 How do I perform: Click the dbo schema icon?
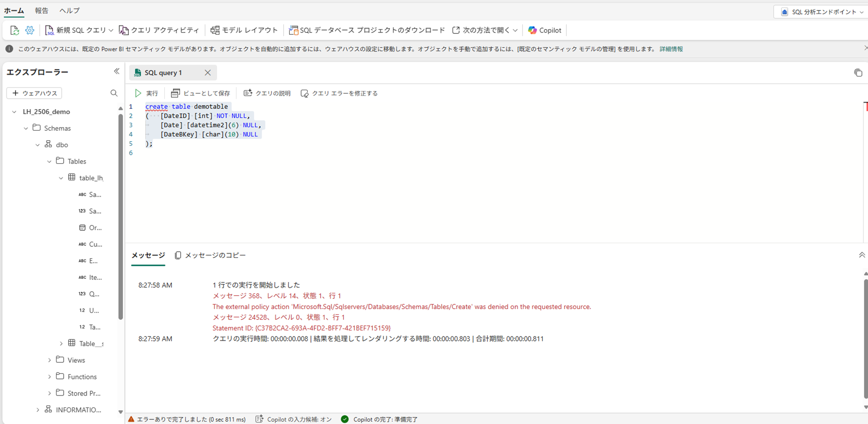48,145
